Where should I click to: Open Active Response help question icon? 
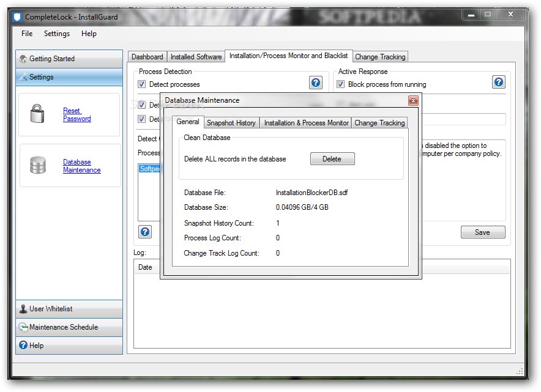pyautogui.click(x=499, y=82)
